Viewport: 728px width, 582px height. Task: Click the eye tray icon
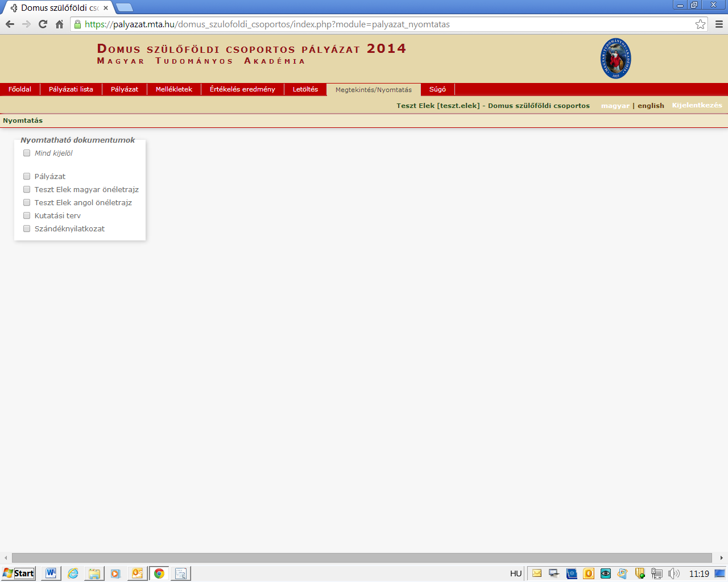point(606,573)
